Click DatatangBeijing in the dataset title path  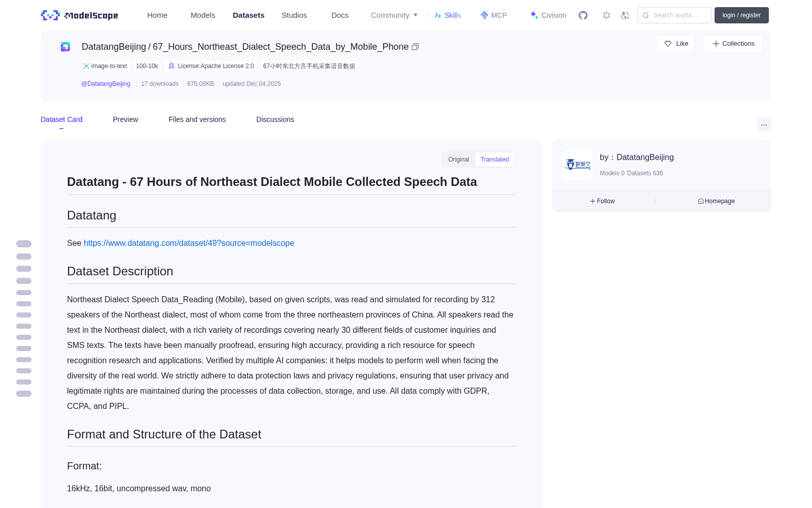pyautogui.click(x=114, y=47)
